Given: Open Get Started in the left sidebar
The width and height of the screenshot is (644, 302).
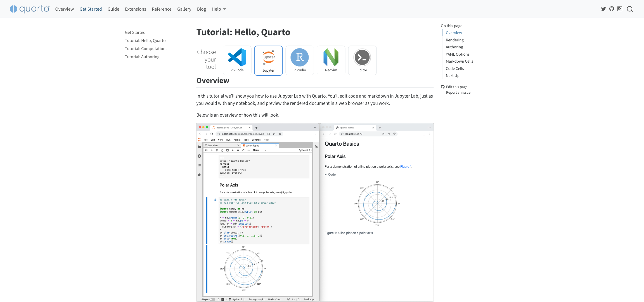Looking at the screenshot, I should 135,32.
